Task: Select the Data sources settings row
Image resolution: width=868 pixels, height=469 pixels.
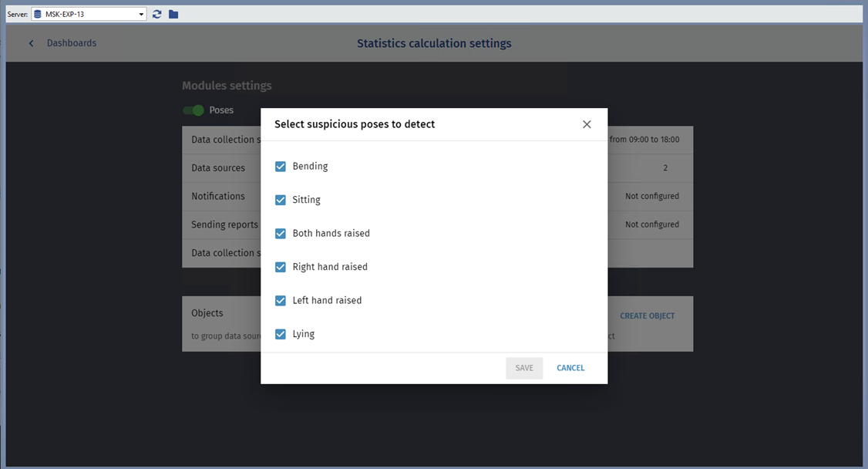Action: click(x=219, y=168)
